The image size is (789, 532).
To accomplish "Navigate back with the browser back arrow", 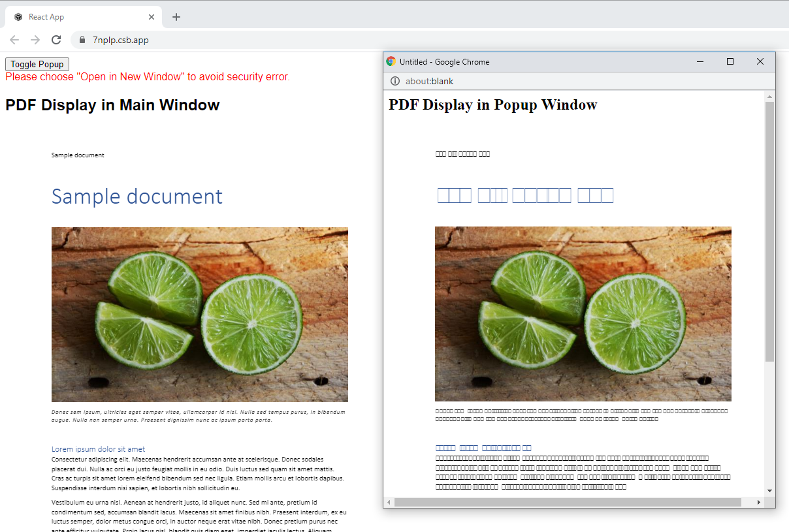I will point(14,39).
